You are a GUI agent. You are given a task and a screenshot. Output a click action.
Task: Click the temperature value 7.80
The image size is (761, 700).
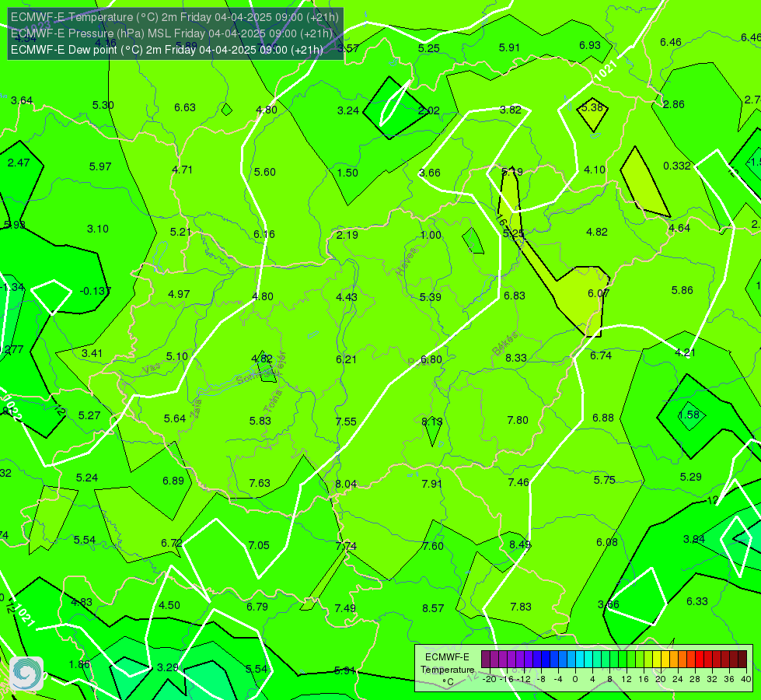click(x=518, y=420)
